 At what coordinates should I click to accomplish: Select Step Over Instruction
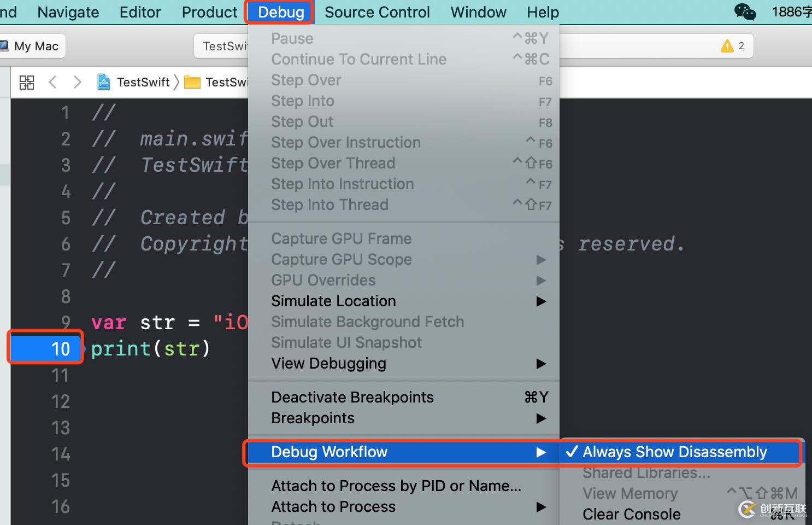(404, 142)
